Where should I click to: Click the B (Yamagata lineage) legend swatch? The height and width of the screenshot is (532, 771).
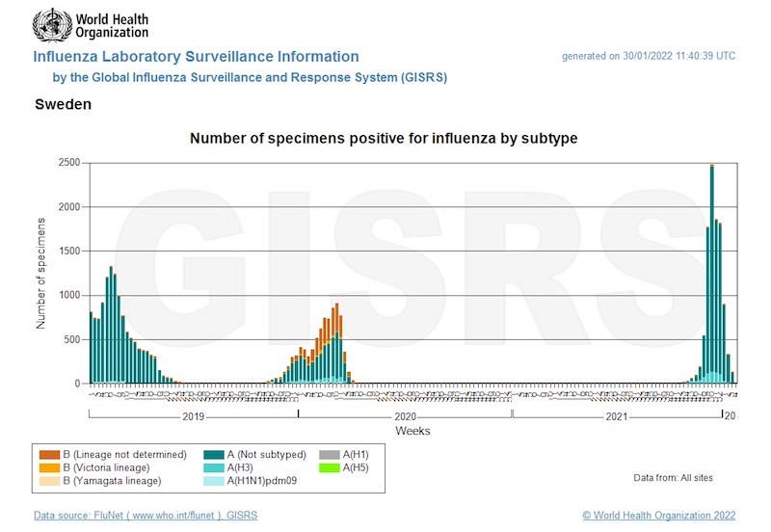pyautogui.click(x=49, y=481)
